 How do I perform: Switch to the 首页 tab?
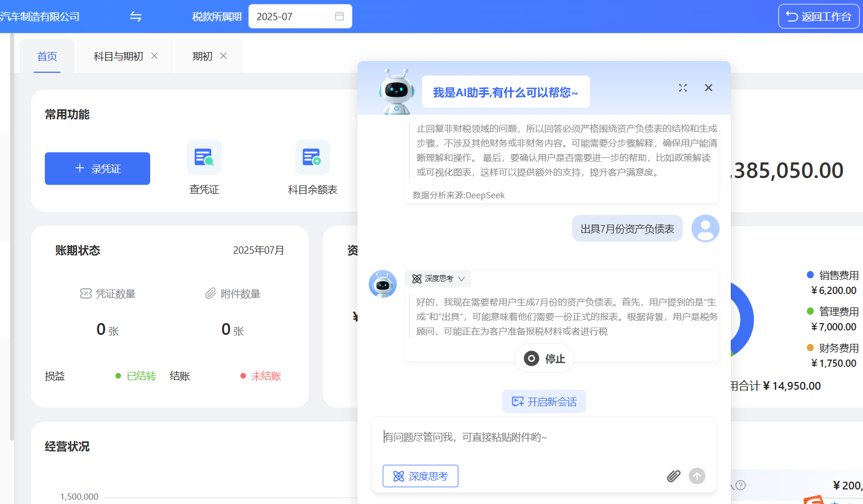[x=47, y=57]
